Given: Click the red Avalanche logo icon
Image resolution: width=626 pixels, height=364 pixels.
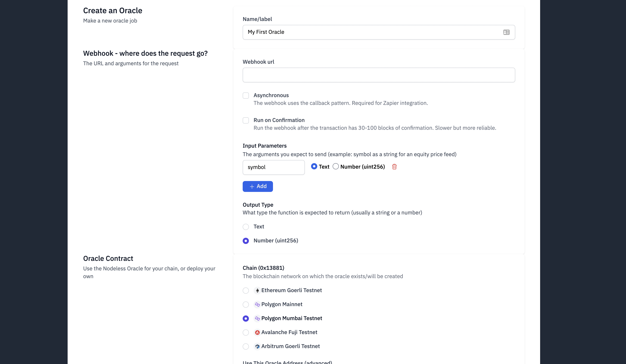Looking at the screenshot, I should point(257,332).
